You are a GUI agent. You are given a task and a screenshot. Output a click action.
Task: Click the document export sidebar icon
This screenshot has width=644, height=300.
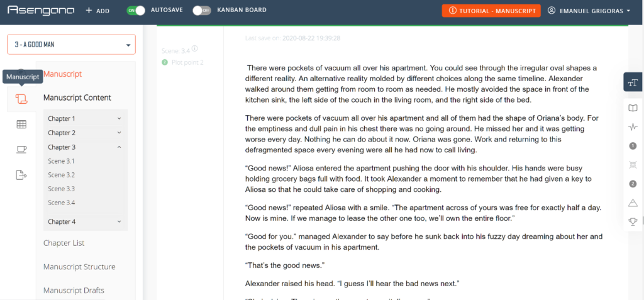click(21, 174)
